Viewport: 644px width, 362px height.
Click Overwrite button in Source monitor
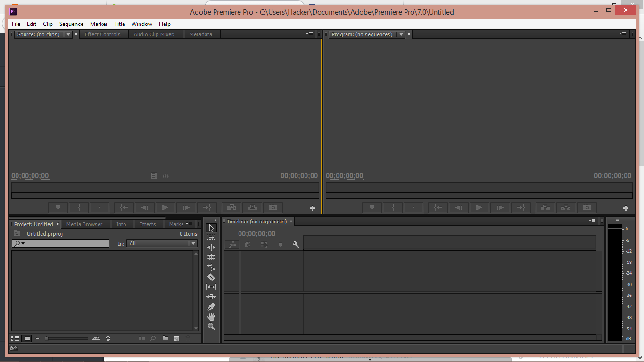[x=252, y=207]
